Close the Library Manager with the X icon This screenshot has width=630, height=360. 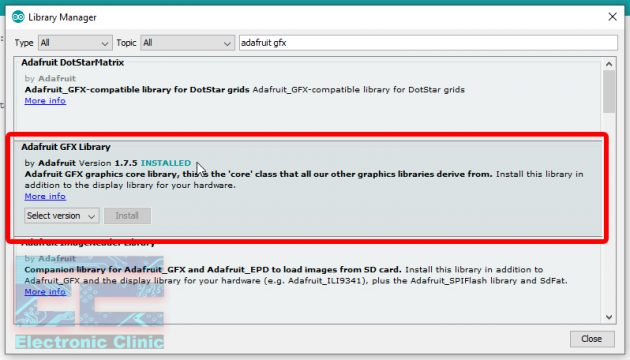pyautogui.click(x=612, y=17)
